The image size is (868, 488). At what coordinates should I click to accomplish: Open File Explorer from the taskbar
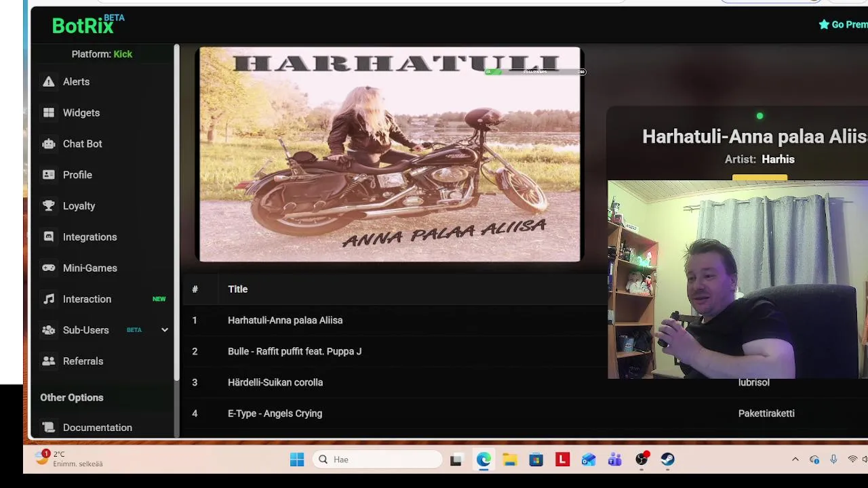(x=510, y=460)
